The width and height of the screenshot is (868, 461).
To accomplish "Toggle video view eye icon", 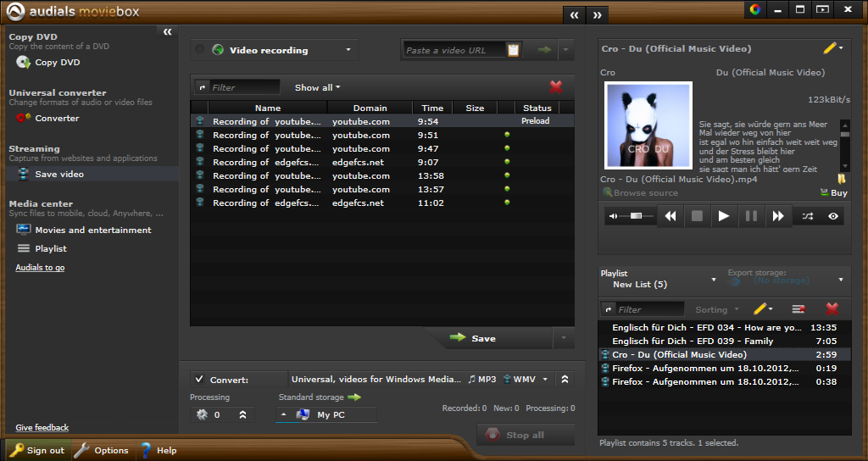I will pos(833,216).
